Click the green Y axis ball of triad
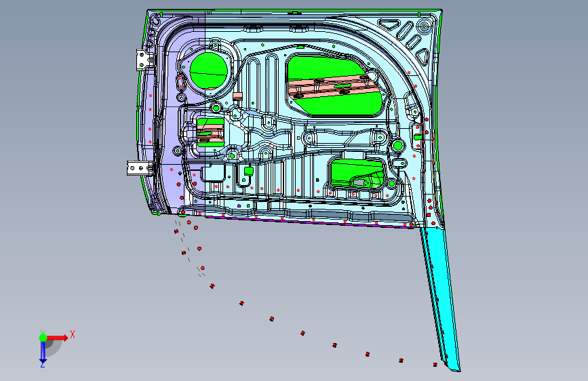Screen dimensions: 588x381 click(43, 338)
